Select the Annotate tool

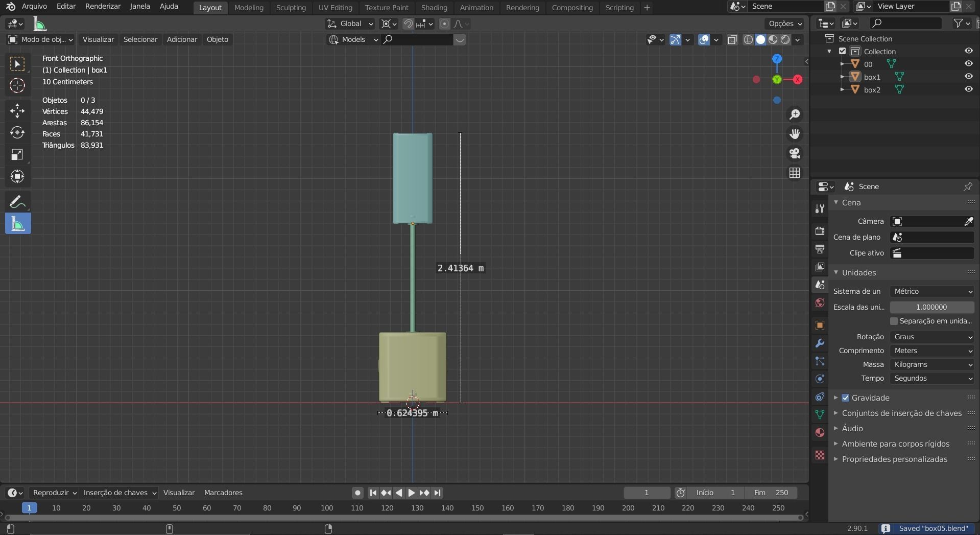point(17,202)
